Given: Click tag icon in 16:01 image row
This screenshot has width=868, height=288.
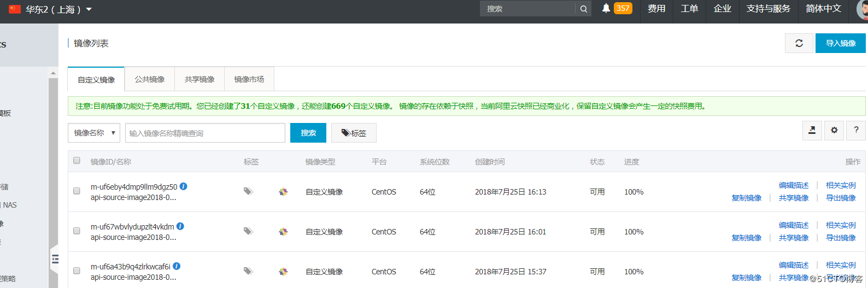Looking at the screenshot, I should click(248, 231).
